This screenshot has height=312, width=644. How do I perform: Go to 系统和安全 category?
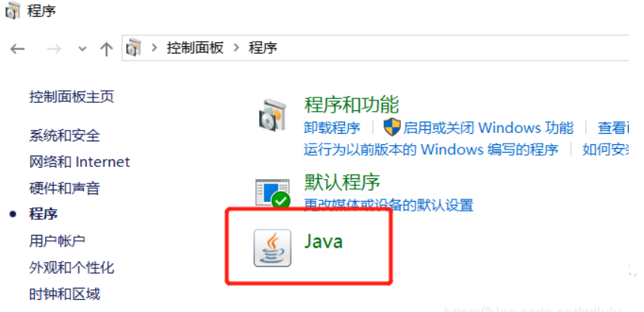64,135
